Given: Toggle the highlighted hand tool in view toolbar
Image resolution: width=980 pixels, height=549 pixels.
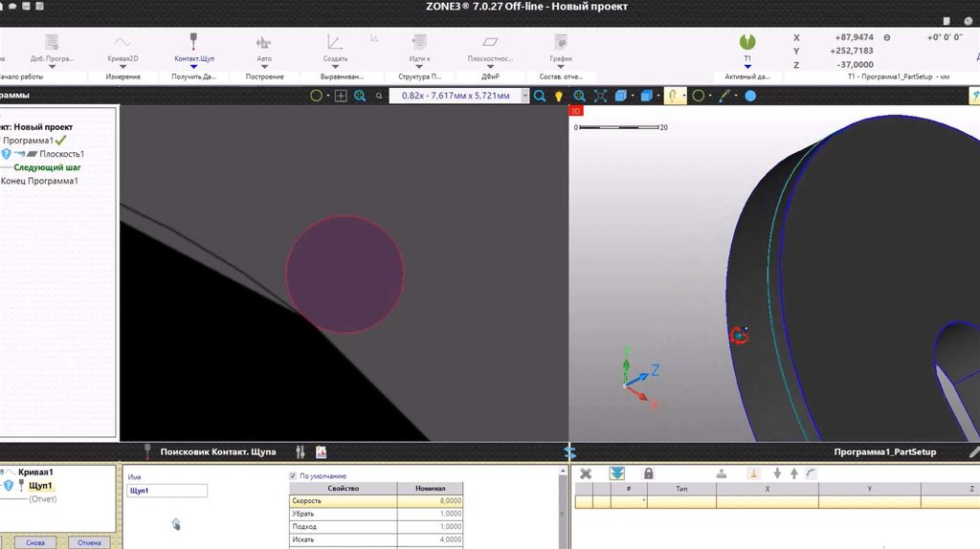Looking at the screenshot, I should (x=673, y=96).
